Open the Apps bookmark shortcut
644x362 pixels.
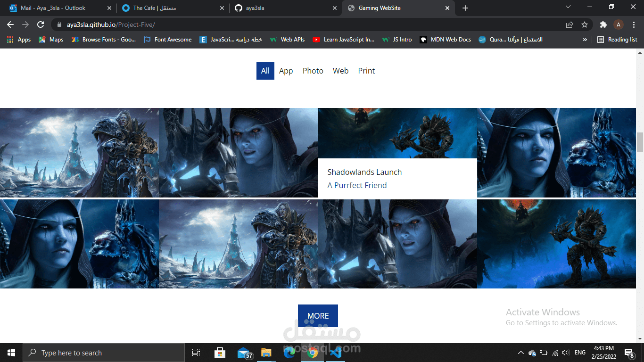[19, 40]
